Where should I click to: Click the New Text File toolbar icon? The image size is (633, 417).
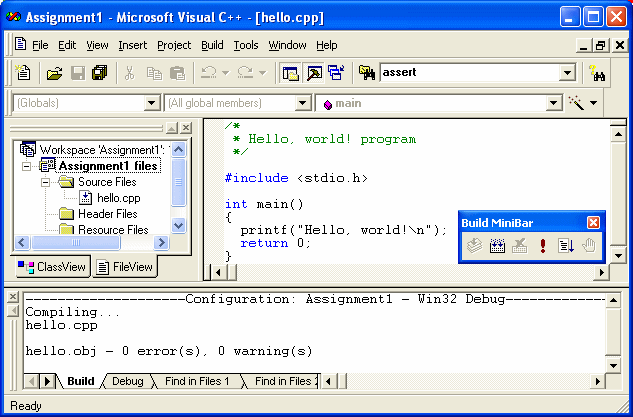(23, 73)
